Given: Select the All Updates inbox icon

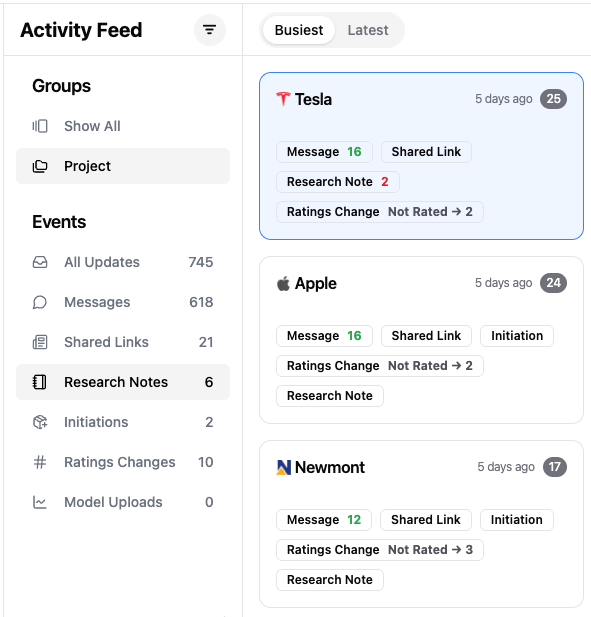Looking at the screenshot, I should [x=40, y=262].
